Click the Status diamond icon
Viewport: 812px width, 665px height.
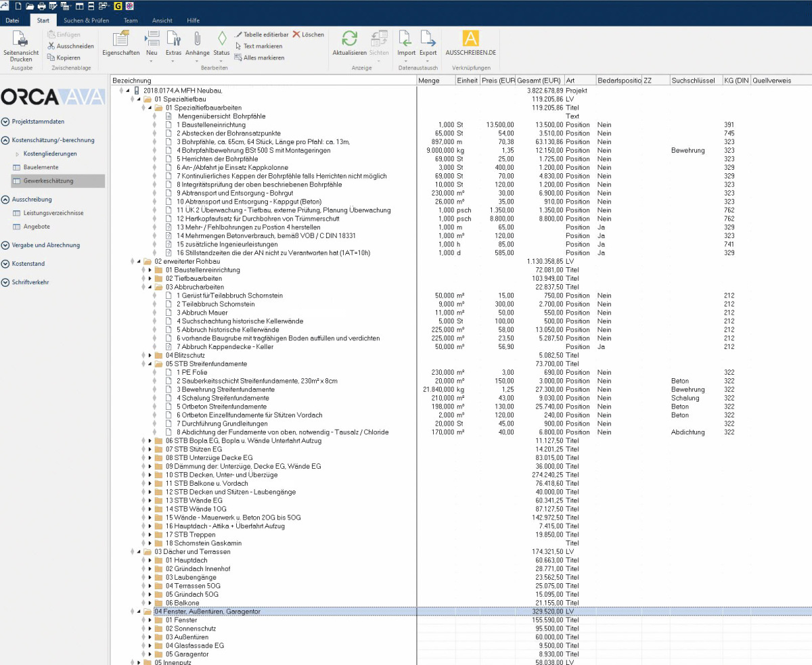[x=222, y=39]
